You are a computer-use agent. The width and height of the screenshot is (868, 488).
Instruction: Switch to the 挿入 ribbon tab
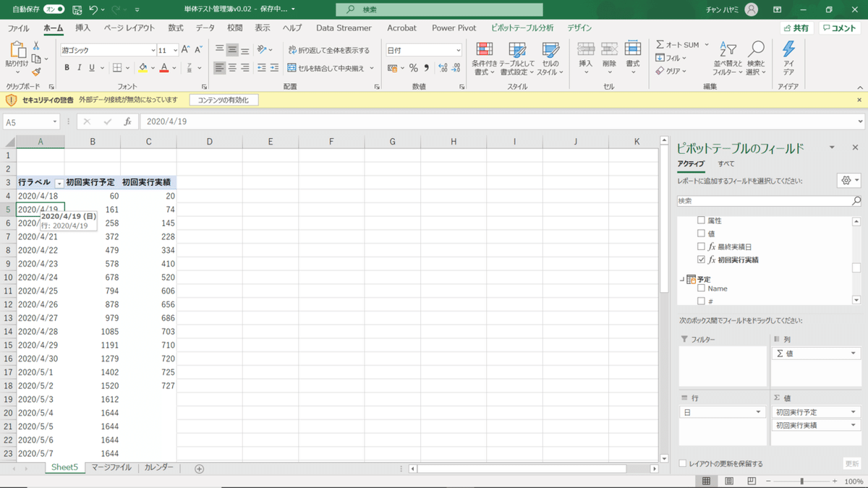click(83, 28)
